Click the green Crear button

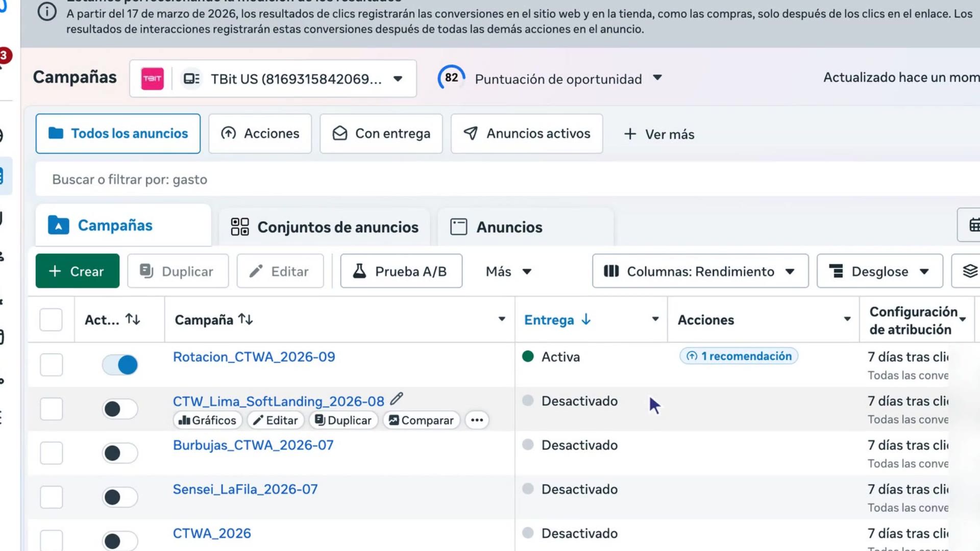coord(78,271)
